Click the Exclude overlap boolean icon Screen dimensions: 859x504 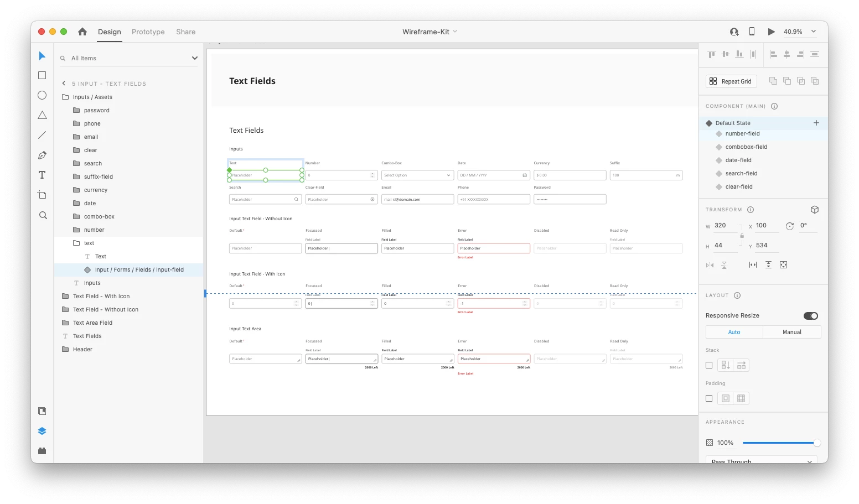pyautogui.click(x=815, y=81)
